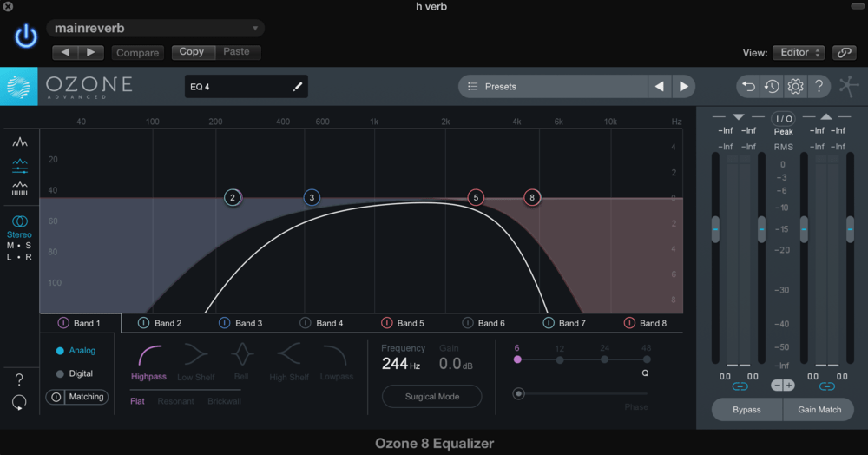Click the Matching label button
This screenshot has height=455, width=868.
click(86, 397)
